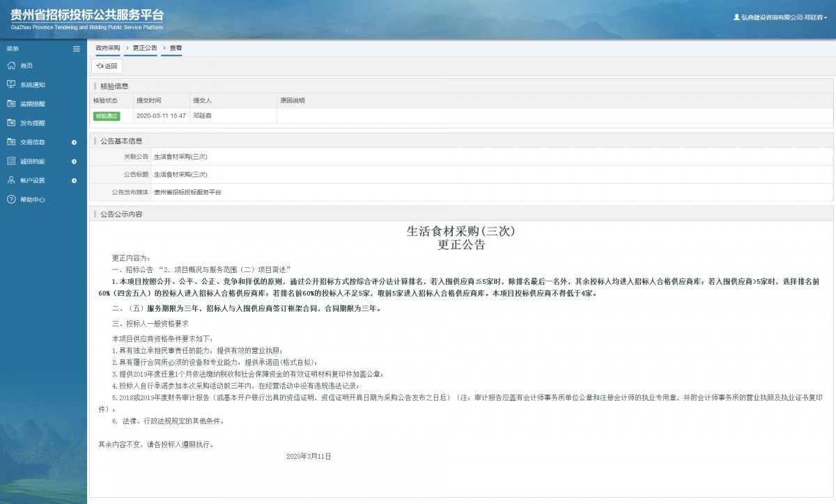
Task: Click the 逾期提醒 sidebar icon
Action: 10,104
